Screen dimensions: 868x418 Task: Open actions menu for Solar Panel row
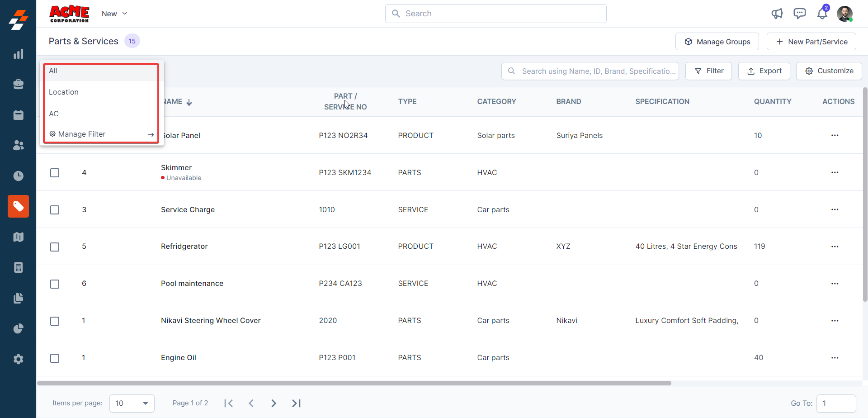(835, 135)
